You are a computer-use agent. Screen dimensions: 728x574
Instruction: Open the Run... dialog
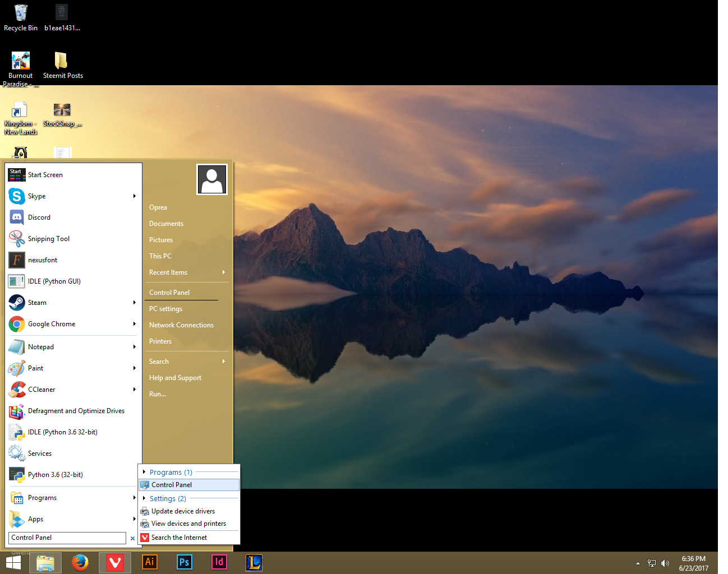click(158, 394)
